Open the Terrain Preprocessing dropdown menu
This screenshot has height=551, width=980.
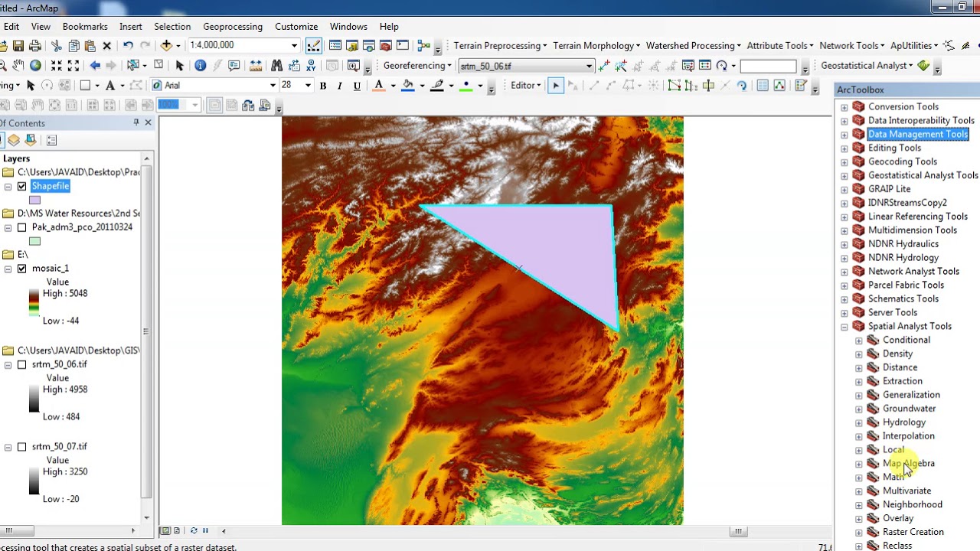tap(500, 46)
